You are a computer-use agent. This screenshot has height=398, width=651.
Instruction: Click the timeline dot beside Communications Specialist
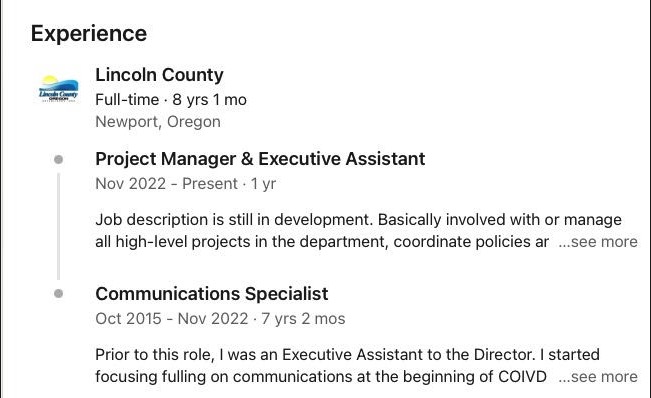pos(59,293)
